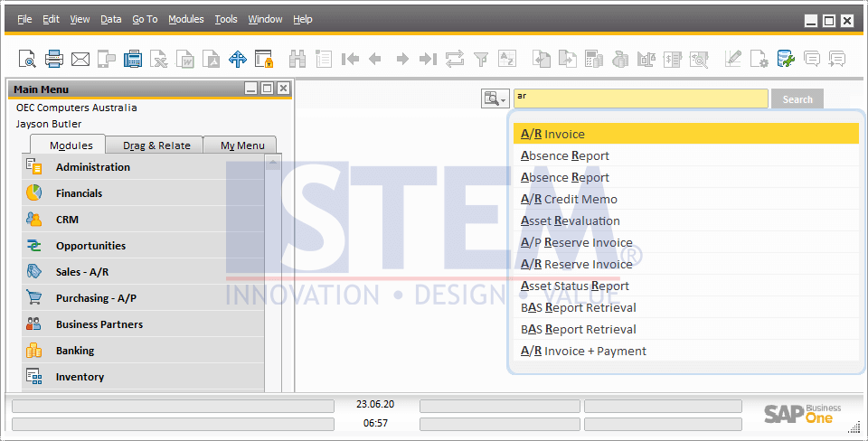Select the highlighted A/R Invoice suggestion
Screen dimensions: 868x441
(x=686, y=134)
